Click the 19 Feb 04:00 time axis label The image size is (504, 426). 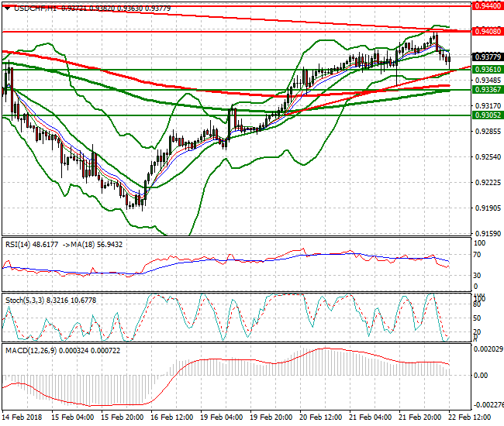click(222, 417)
